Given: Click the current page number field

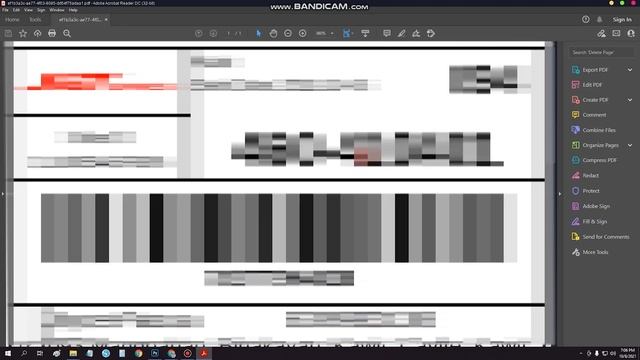Looking at the screenshot, I should (229, 33).
